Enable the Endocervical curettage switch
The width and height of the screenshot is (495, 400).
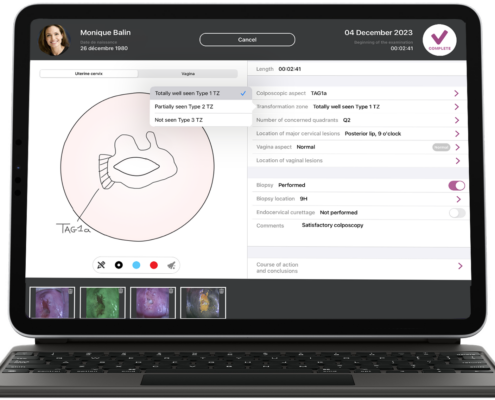(457, 213)
